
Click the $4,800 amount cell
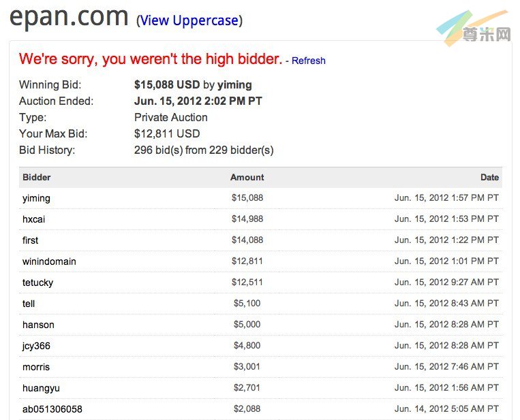(247, 346)
